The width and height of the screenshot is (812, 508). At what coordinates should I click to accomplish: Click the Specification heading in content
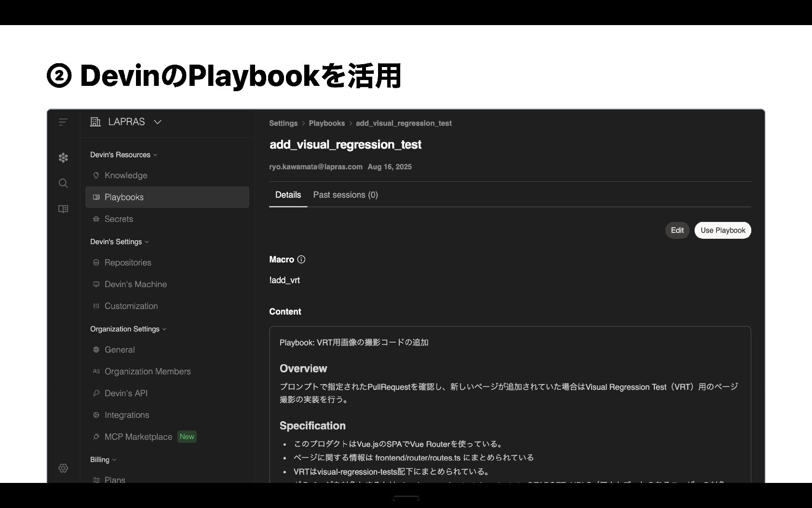[x=312, y=426]
